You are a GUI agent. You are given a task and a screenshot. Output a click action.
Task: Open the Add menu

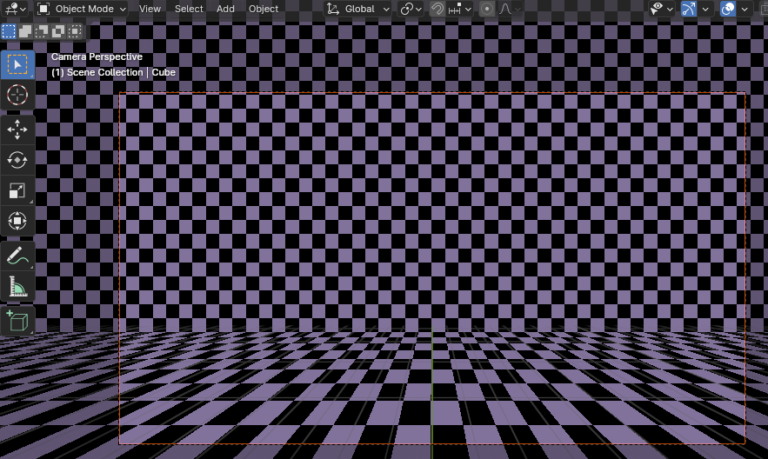[226, 9]
